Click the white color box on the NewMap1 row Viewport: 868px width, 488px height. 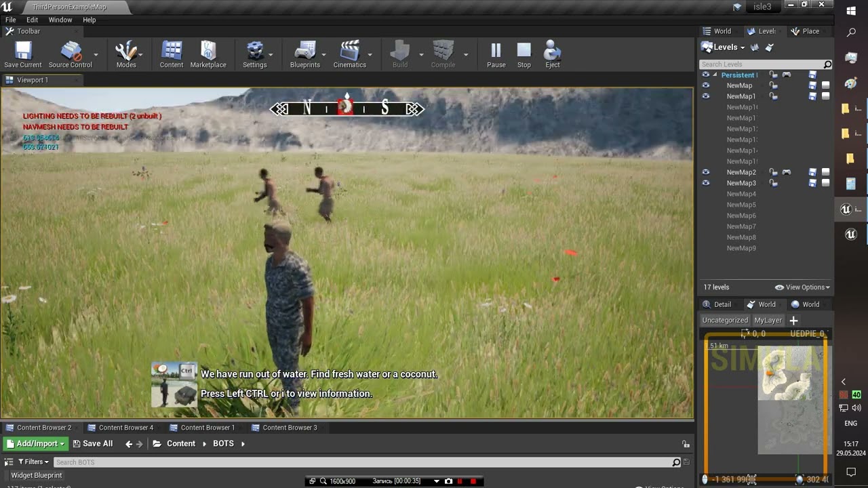click(826, 96)
